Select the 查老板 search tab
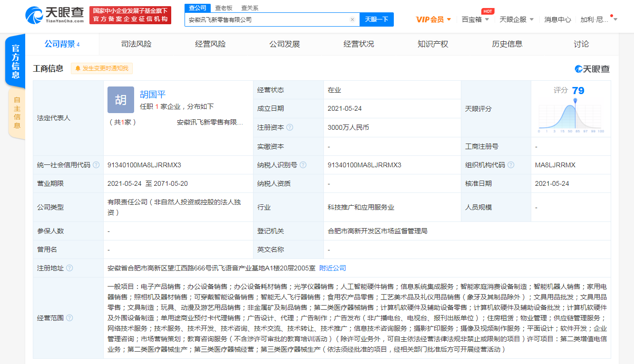Screen dimensions: 634x364 point(224,8)
